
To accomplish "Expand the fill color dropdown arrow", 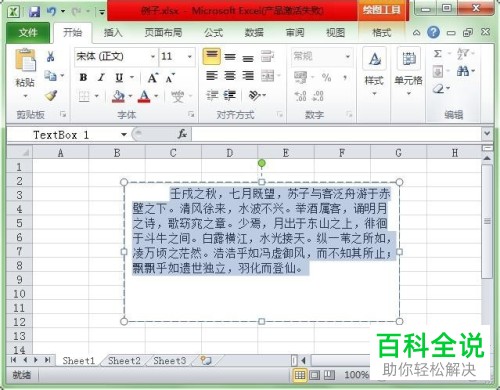I will pyautogui.click(x=130, y=96).
